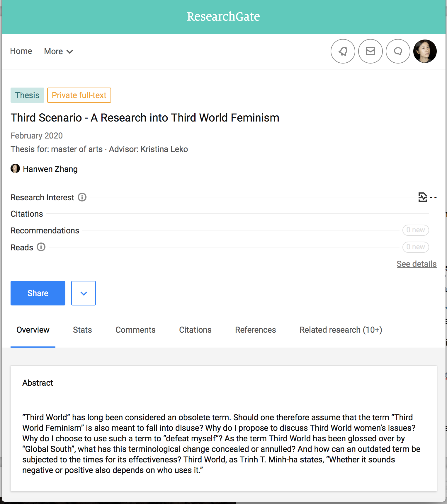The width and height of the screenshot is (447, 504).
Task: Open the chat bubble icon
Action: click(398, 51)
